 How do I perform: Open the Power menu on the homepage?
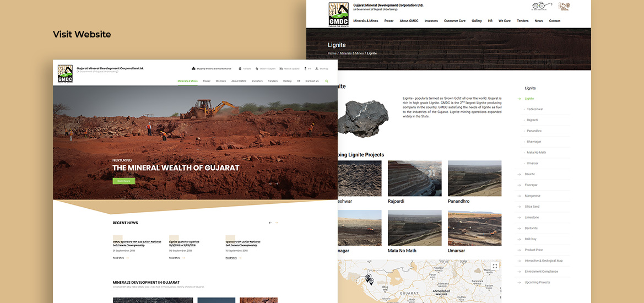pos(207,81)
